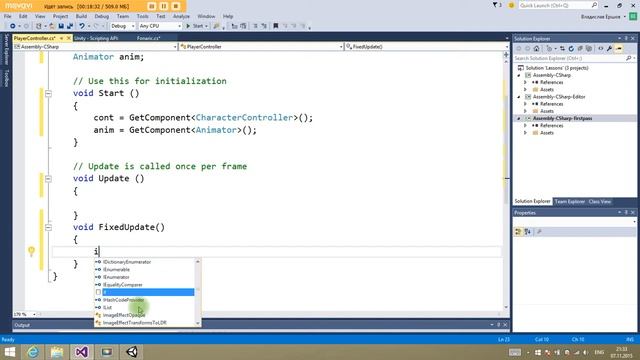The width and height of the screenshot is (640, 360).
Task: Switch to Unity - Scripting API tab
Action: pos(96,38)
